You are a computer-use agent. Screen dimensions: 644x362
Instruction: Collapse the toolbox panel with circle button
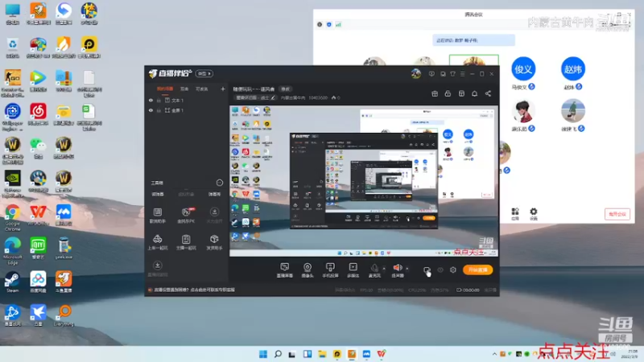pyautogui.click(x=219, y=183)
